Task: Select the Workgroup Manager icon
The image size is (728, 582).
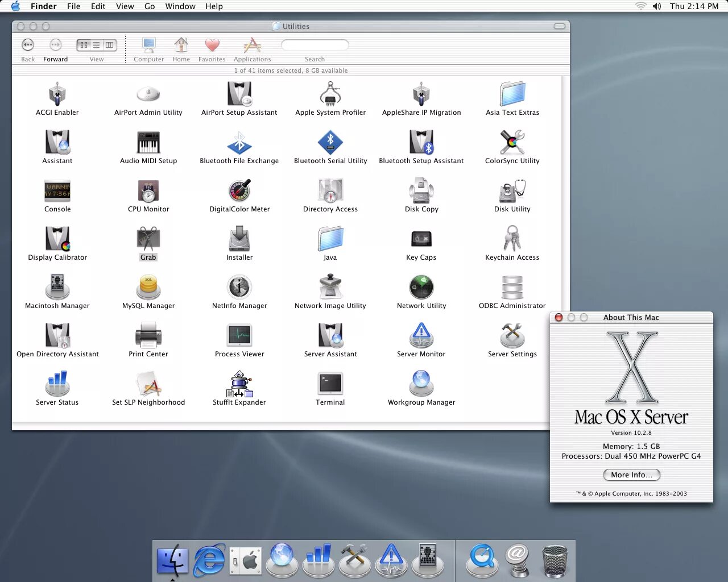Action: coord(421,382)
